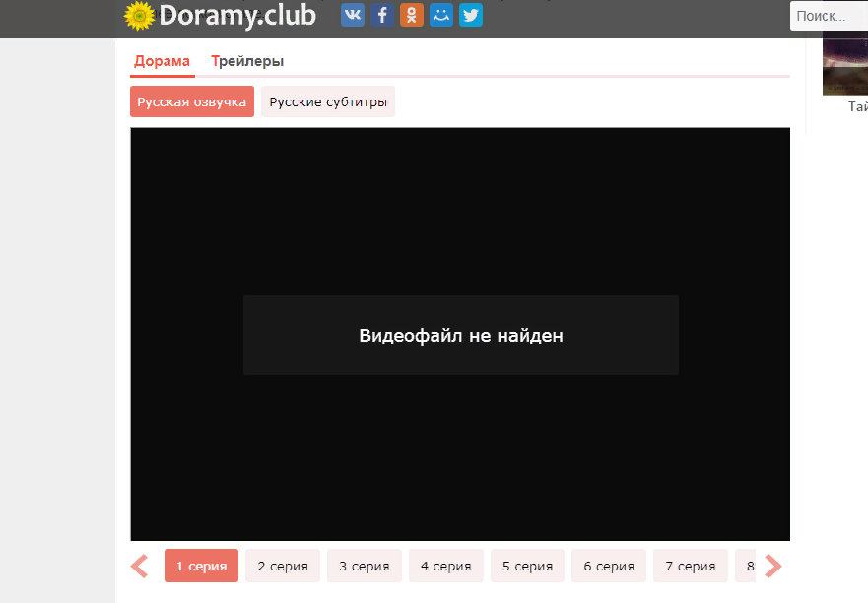Screen dimensions: 868x603
Task: Click the sunflower logo icon
Action: [x=139, y=16]
